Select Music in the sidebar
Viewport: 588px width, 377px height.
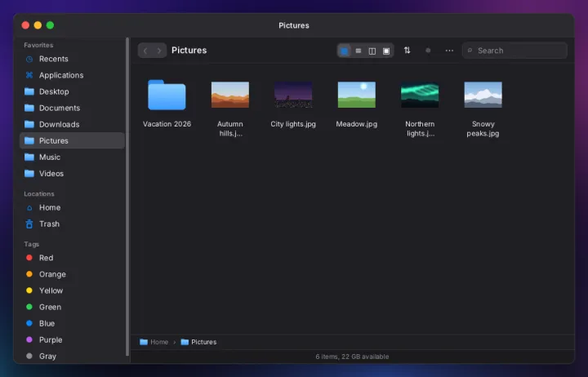click(x=72, y=157)
